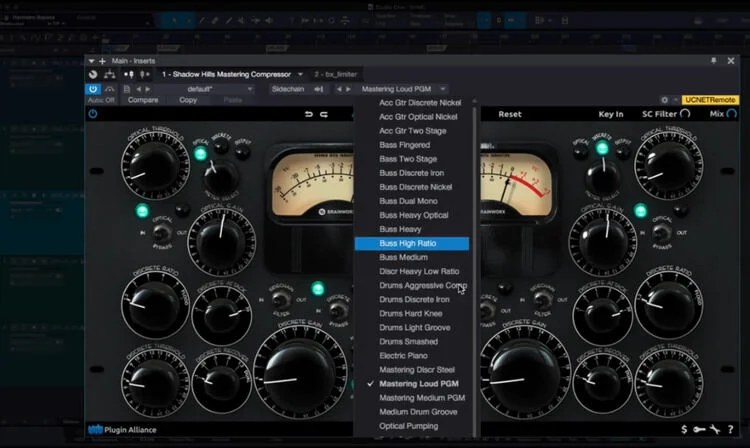The image size is (750, 448).
Task: Close the Main Inserts plugin window
Action: click(731, 61)
